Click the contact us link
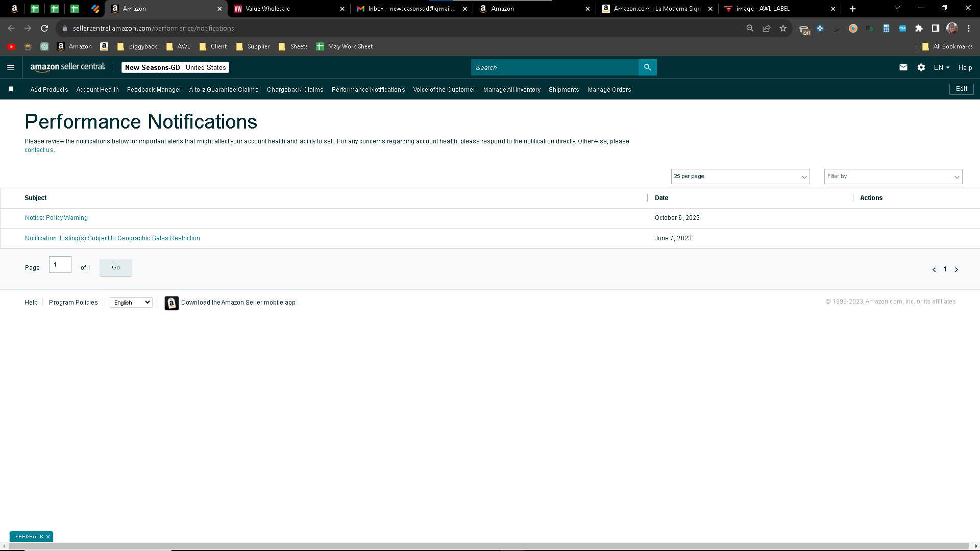980x551 pixels. point(39,150)
